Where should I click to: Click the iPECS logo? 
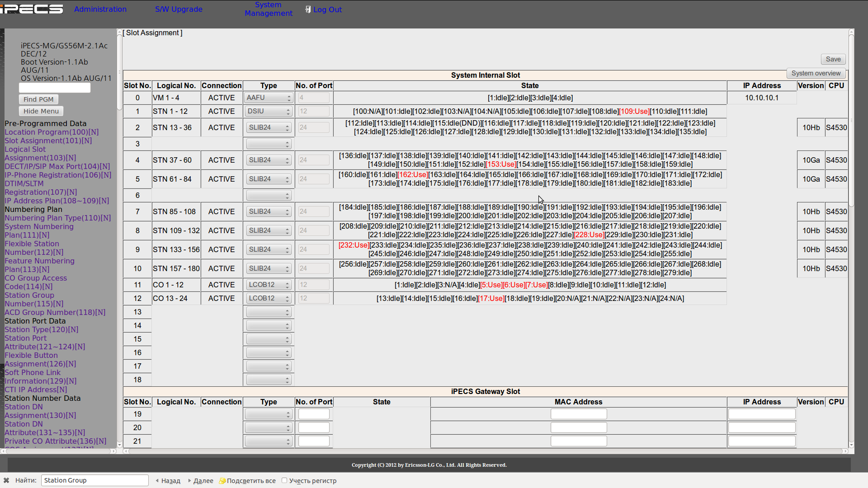pos(32,9)
